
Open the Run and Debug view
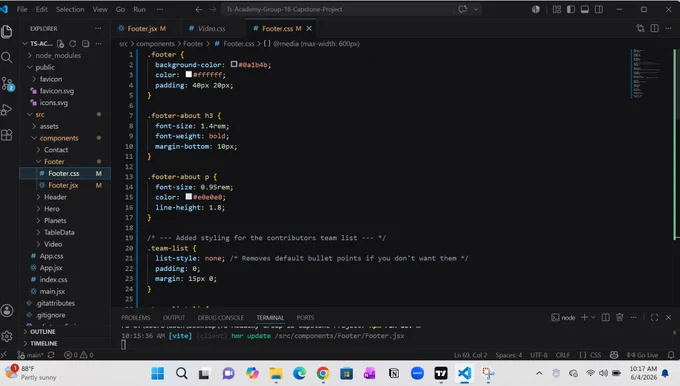coord(7,109)
